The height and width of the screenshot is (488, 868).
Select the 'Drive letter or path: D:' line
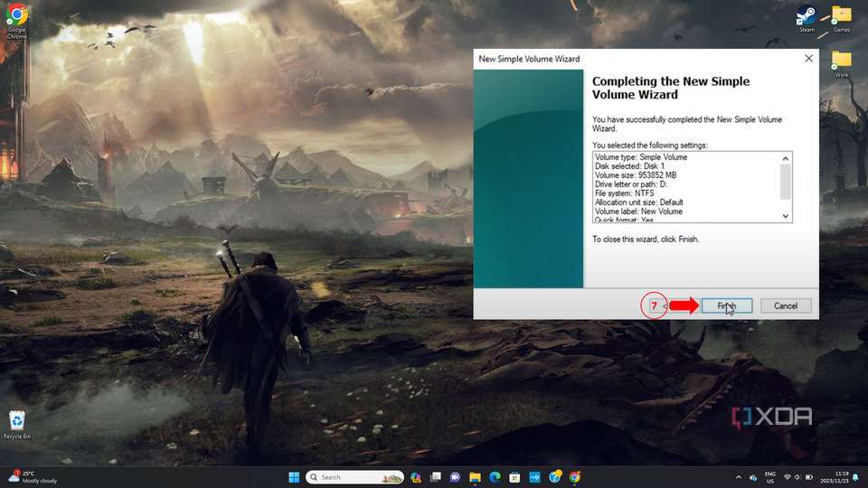click(631, 184)
